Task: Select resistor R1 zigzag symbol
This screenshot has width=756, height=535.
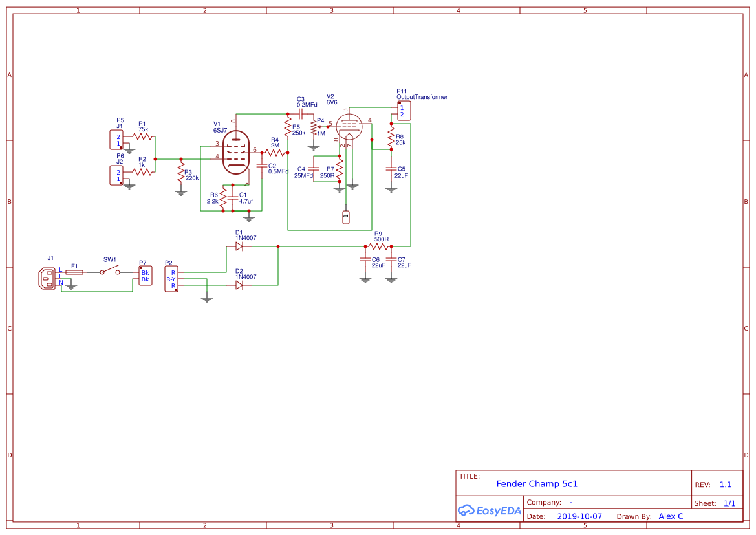Action: click(142, 137)
